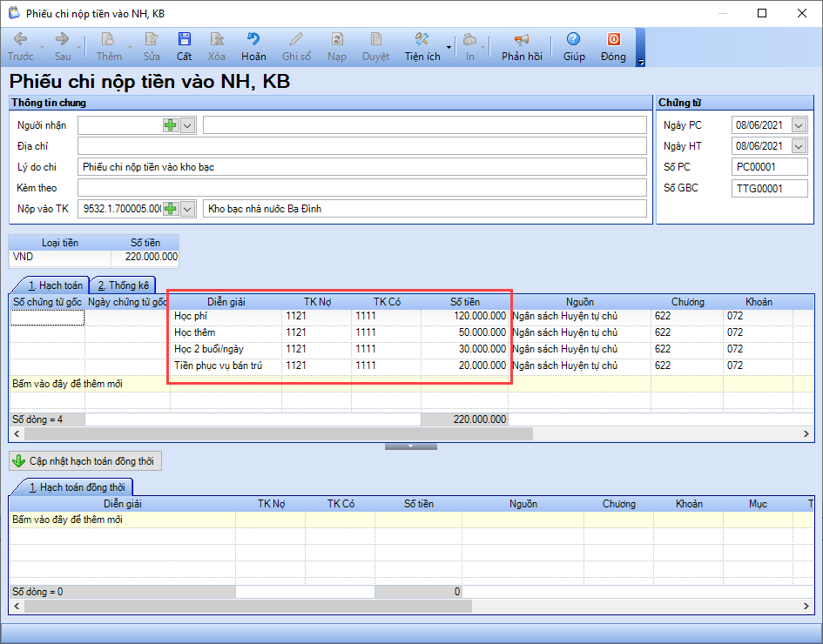This screenshot has width=823, height=644.
Task: Click the Lý do chi text field
Action: [x=361, y=167]
